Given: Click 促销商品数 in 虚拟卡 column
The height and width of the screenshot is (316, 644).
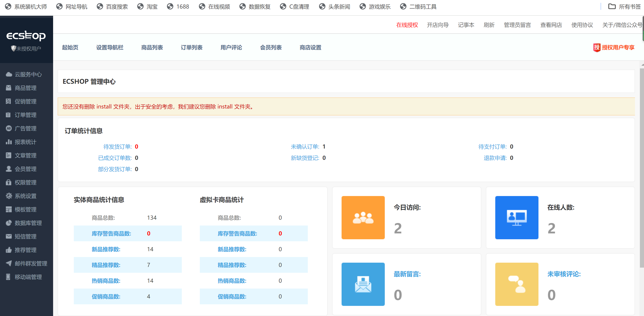Looking at the screenshot, I should [x=232, y=296].
